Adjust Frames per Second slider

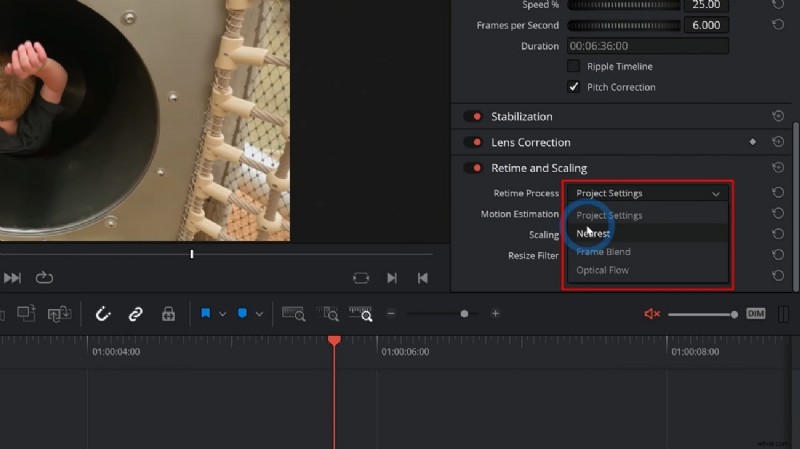click(623, 25)
